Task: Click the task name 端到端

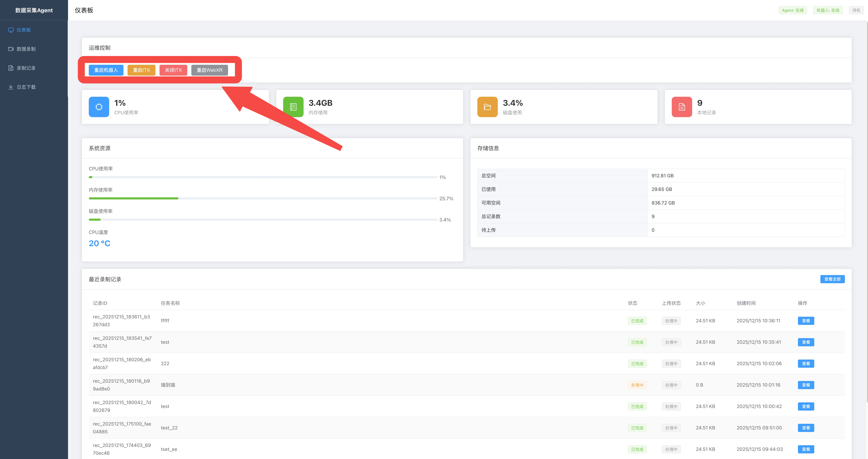Action: [x=168, y=385]
